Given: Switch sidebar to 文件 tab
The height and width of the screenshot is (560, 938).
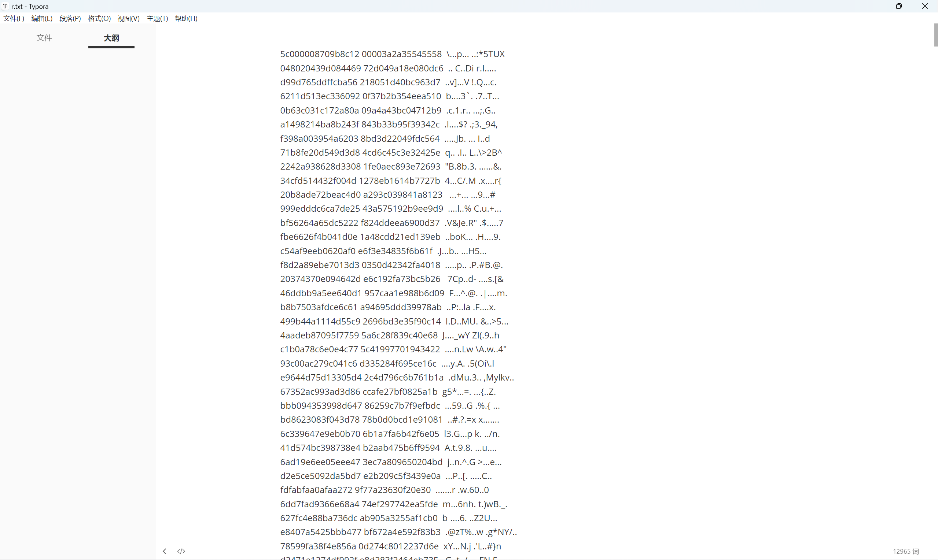Looking at the screenshot, I should click(44, 38).
